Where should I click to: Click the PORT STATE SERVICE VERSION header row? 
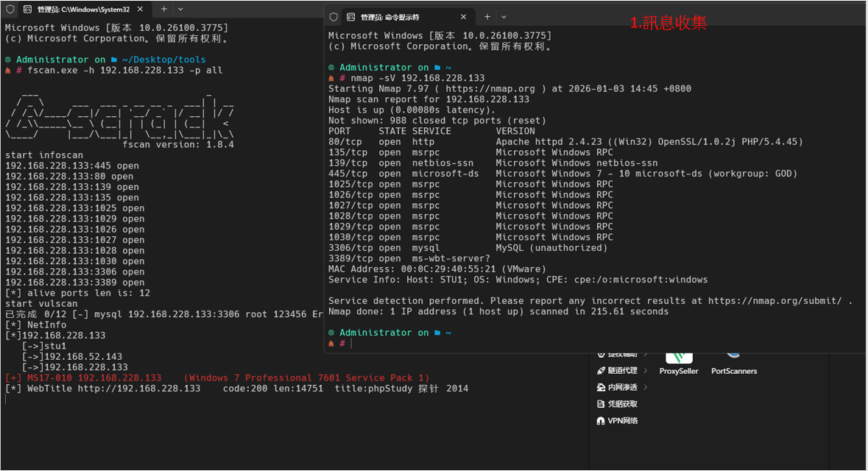pyautogui.click(x=431, y=131)
